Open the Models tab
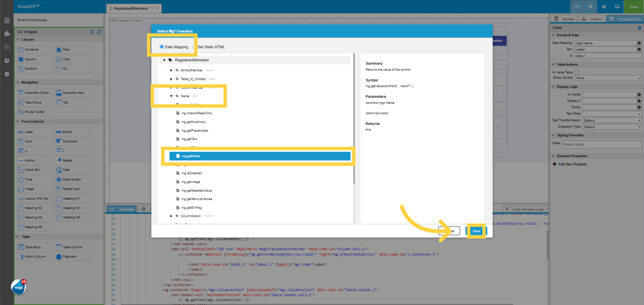This screenshot has height=305, width=644. tap(565, 19)
